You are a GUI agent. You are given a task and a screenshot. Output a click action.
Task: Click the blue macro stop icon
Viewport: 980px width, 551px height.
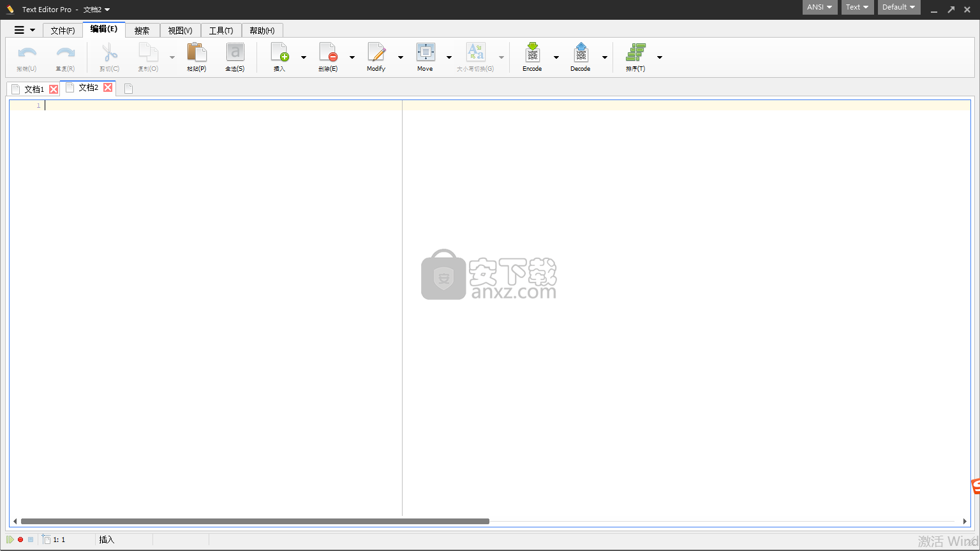pos(30,540)
